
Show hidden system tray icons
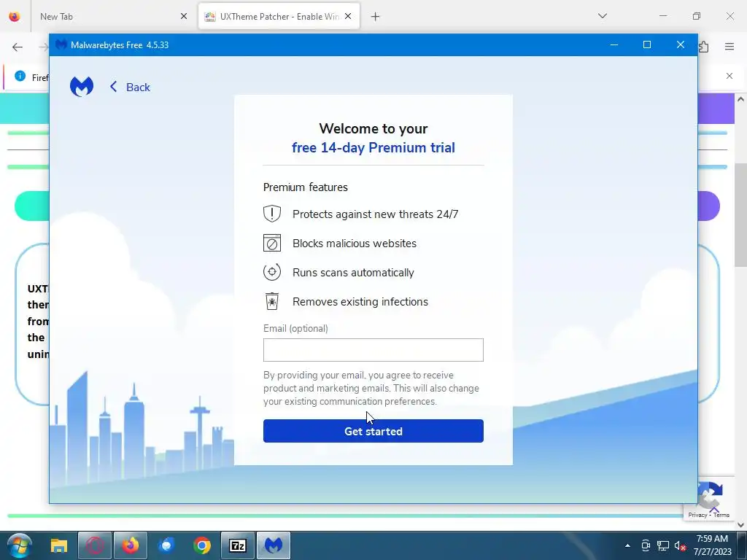click(x=627, y=545)
